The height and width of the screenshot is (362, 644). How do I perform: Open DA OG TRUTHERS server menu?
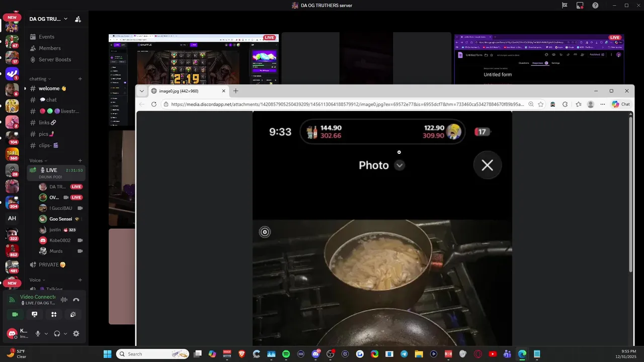pyautogui.click(x=48, y=19)
